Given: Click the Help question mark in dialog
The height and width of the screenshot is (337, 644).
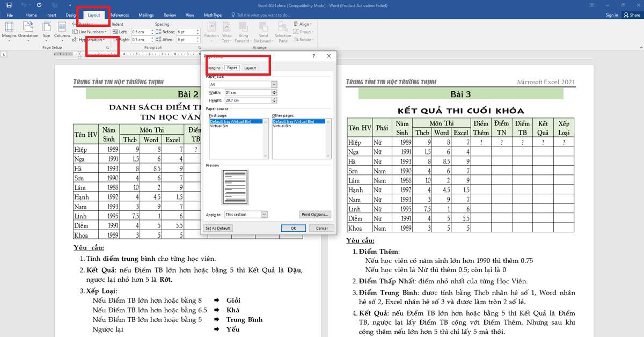Looking at the screenshot, I should coord(313,56).
